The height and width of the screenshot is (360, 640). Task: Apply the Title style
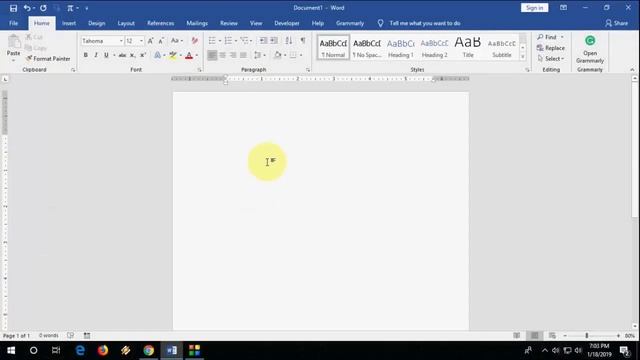coord(468,48)
